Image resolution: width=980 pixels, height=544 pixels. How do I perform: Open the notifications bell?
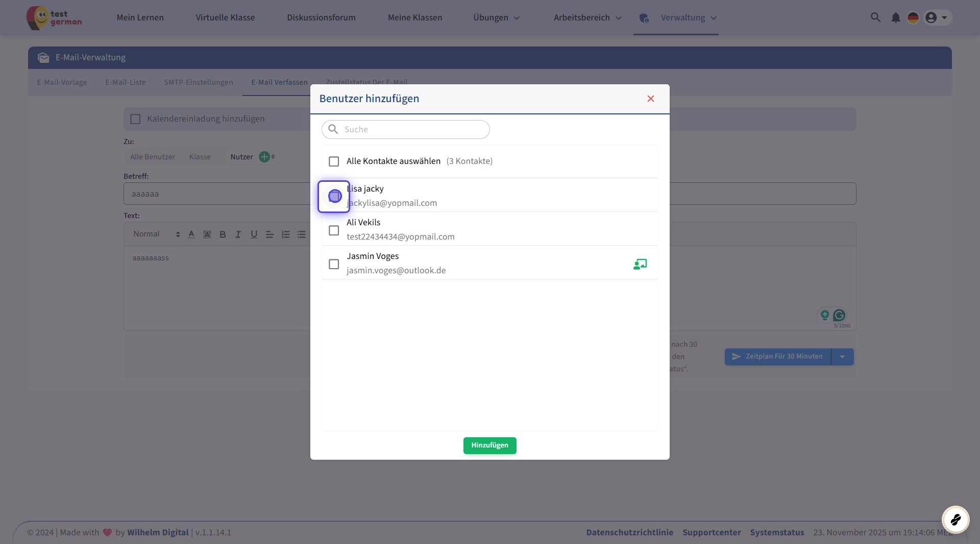tap(895, 18)
